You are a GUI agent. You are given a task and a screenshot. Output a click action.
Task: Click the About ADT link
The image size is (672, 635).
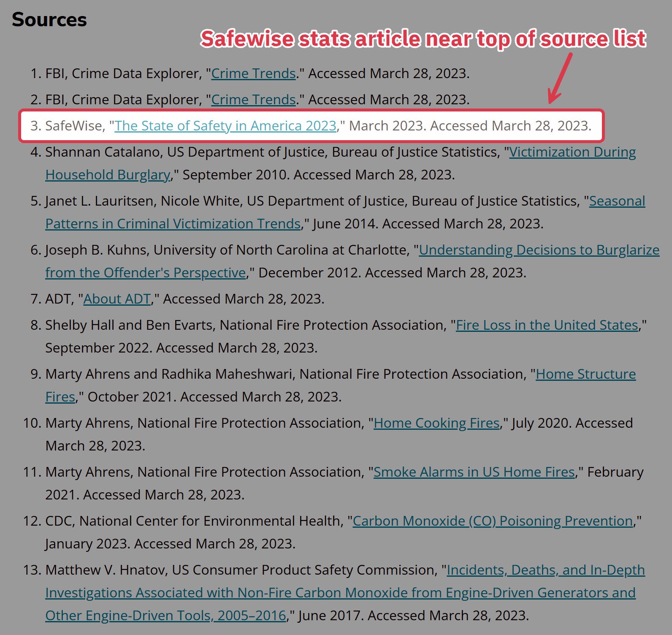[x=117, y=299]
